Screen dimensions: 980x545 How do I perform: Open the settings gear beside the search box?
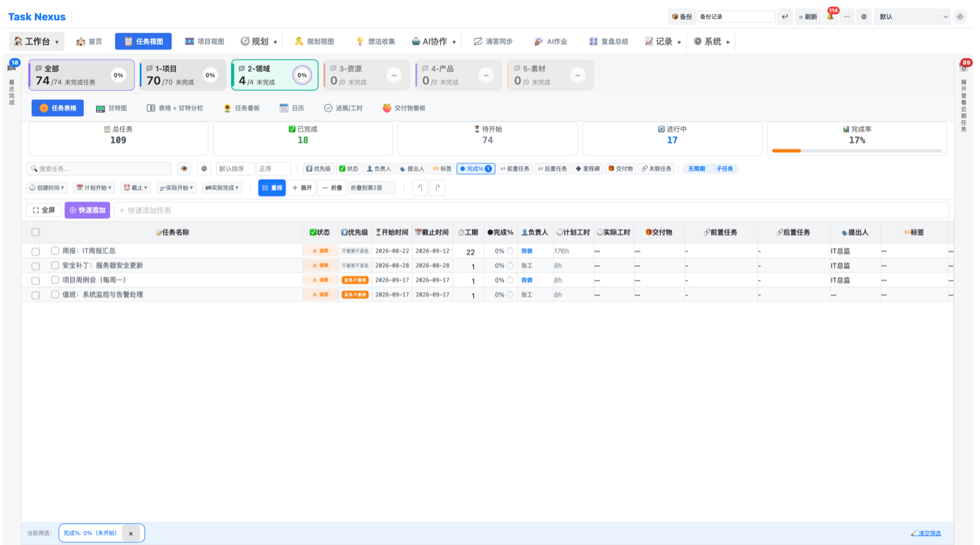coord(204,169)
